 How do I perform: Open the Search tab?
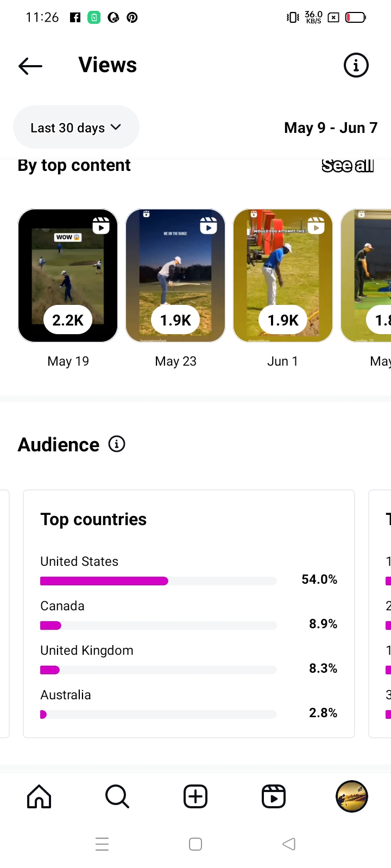(x=117, y=796)
